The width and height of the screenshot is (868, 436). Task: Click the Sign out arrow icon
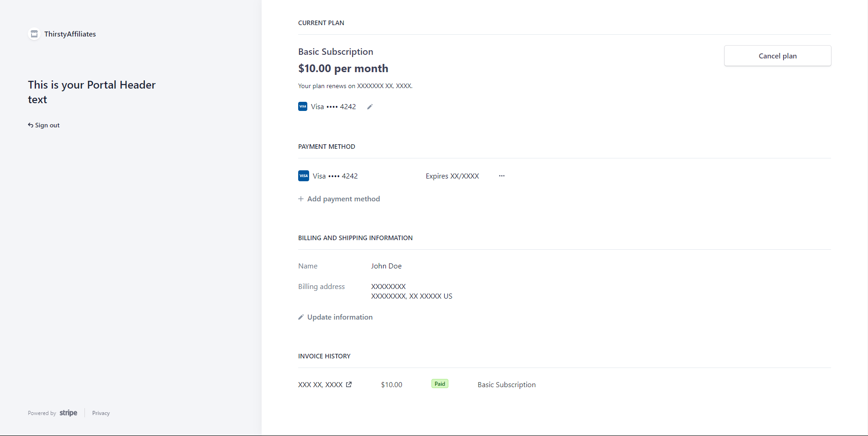[x=31, y=125]
